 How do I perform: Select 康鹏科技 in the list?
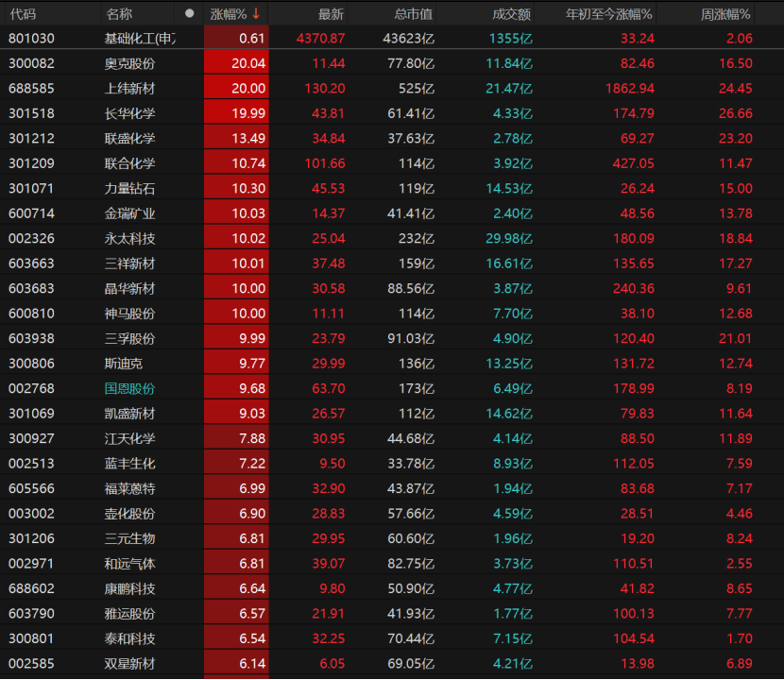click(x=130, y=588)
